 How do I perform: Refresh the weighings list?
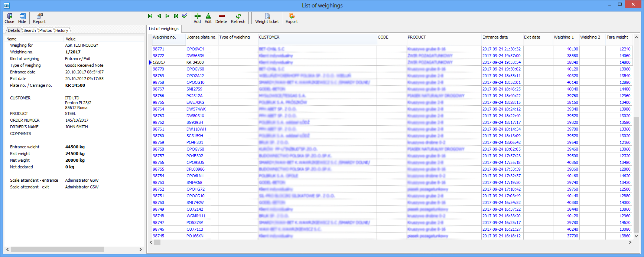tap(238, 18)
